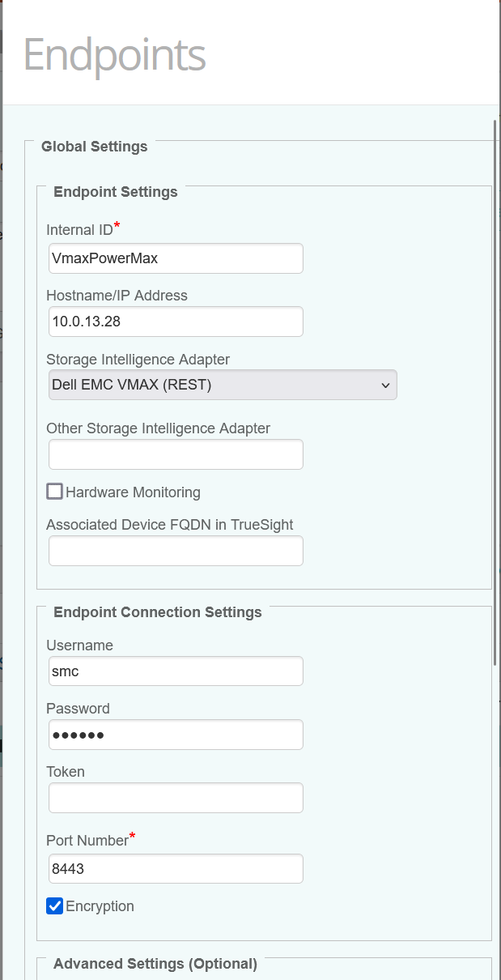This screenshot has width=501, height=980.
Task: Click the Associated Device FQDN in TrueSight field
Action: click(x=175, y=551)
